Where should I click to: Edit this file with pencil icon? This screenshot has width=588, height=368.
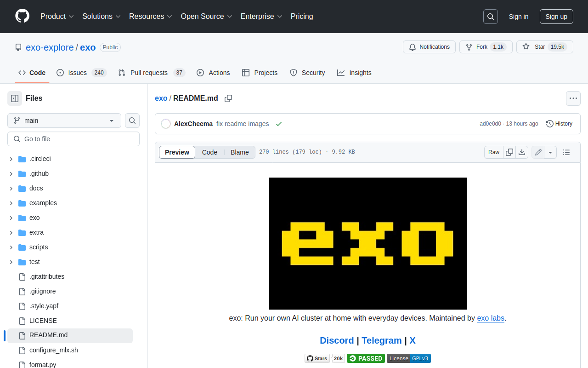(538, 152)
